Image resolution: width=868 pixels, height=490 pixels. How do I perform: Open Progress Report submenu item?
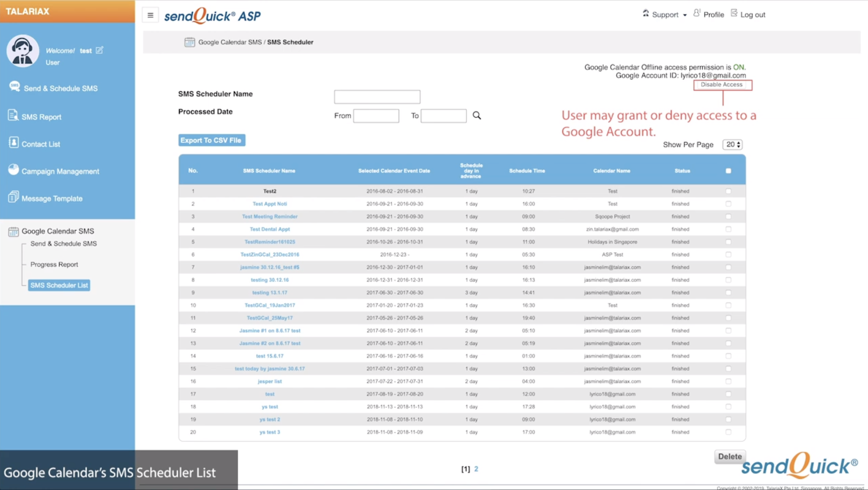tap(54, 265)
